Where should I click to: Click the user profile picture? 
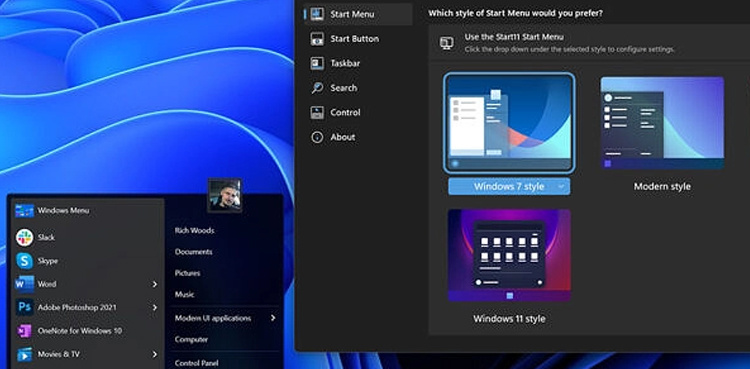[225, 195]
